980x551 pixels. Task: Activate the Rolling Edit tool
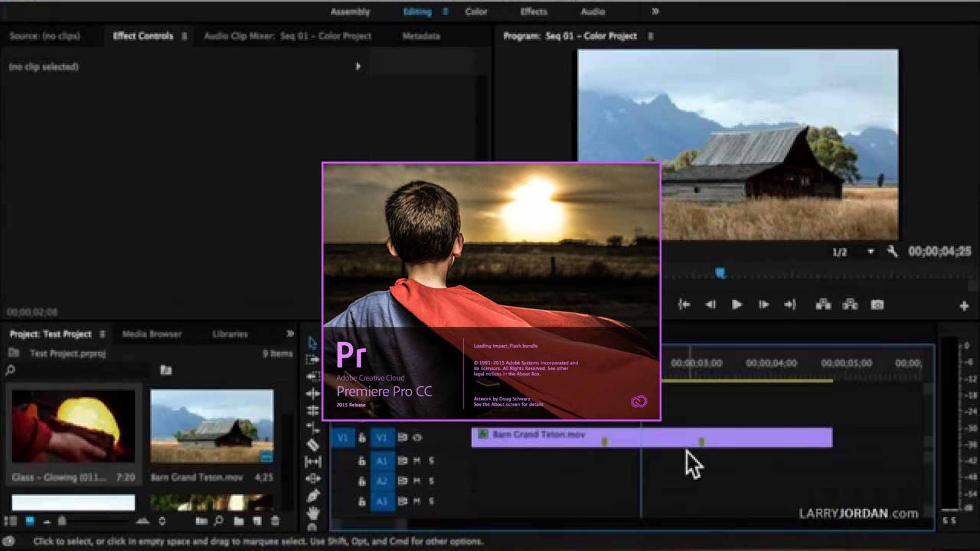[x=311, y=394]
